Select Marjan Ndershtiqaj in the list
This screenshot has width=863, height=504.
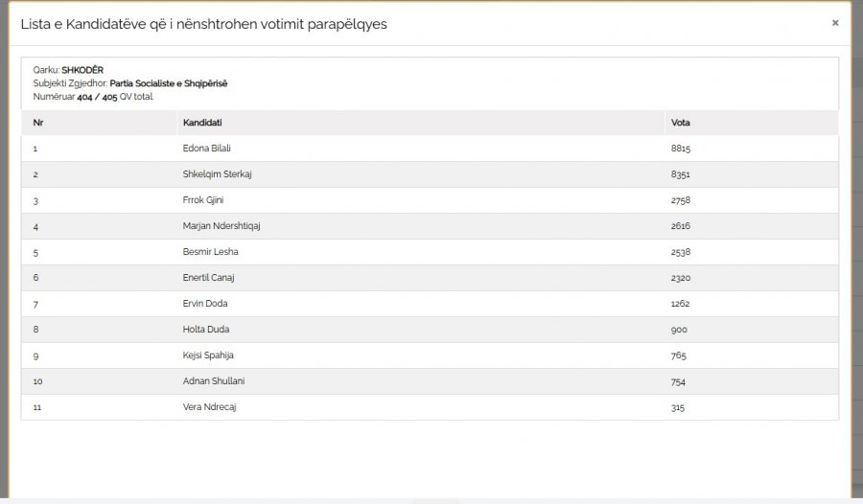pos(222,226)
